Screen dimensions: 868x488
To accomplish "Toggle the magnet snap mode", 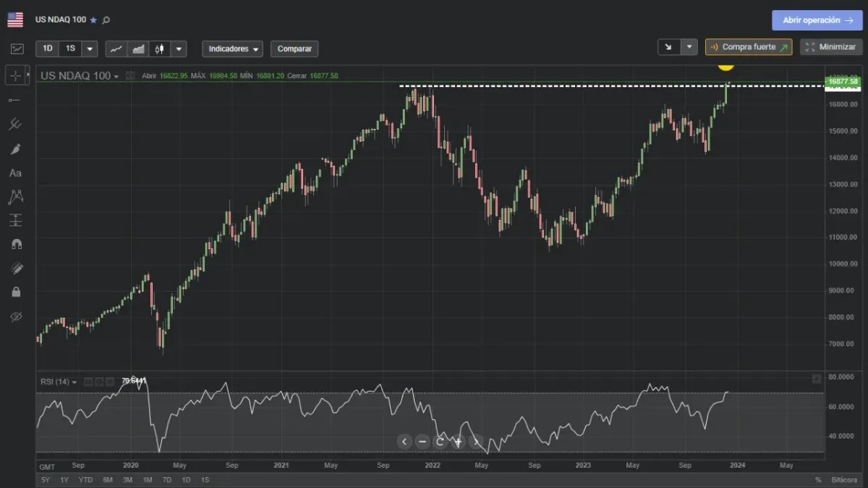I will 16,244.
